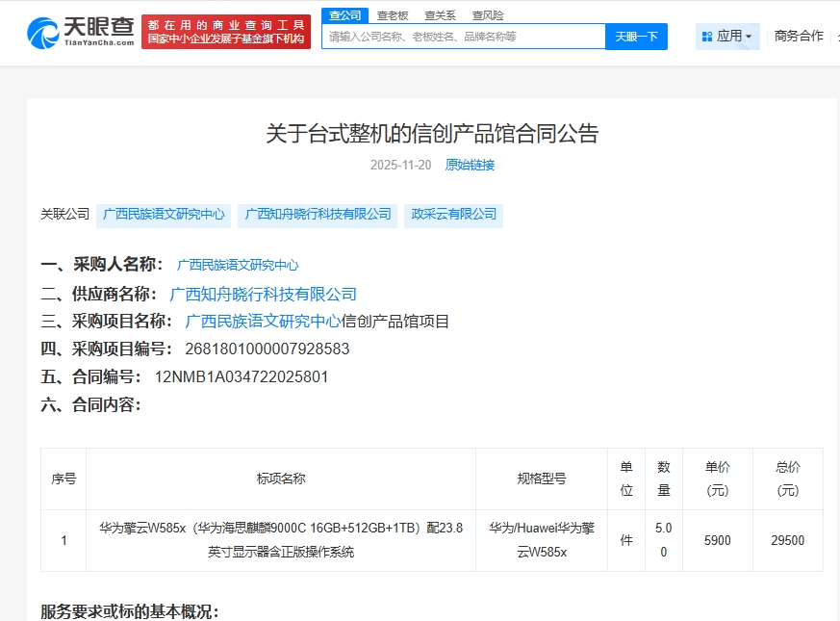Click the 政采云有限公司 related company tag
This screenshot has width=840, height=621.
[x=454, y=214]
